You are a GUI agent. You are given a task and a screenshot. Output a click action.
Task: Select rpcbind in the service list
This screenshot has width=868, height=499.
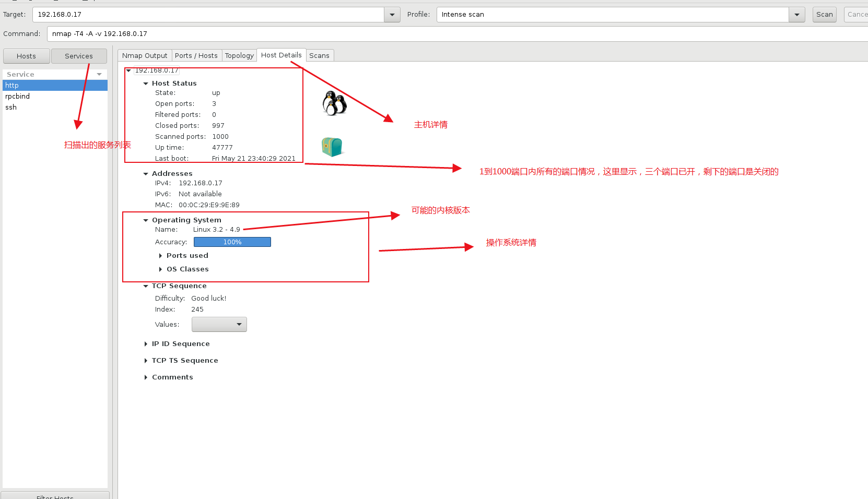(17, 96)
